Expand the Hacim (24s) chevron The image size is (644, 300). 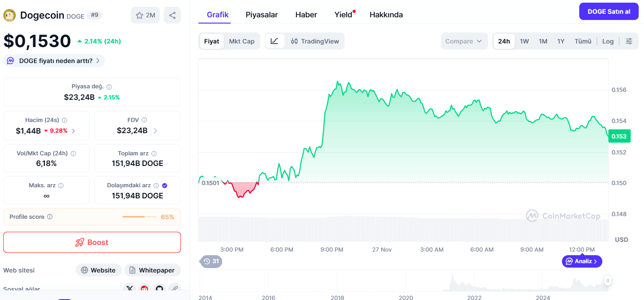tap(73, 131)
